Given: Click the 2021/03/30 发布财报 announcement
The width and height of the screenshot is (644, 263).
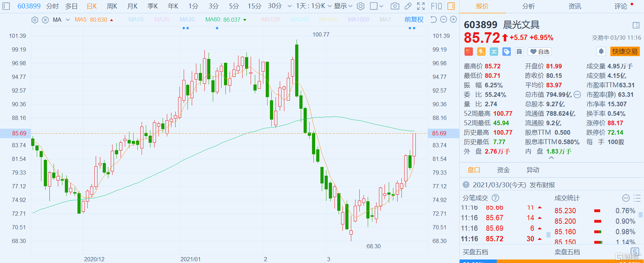Looking at the screenshot, I should (x=514, y=185).
